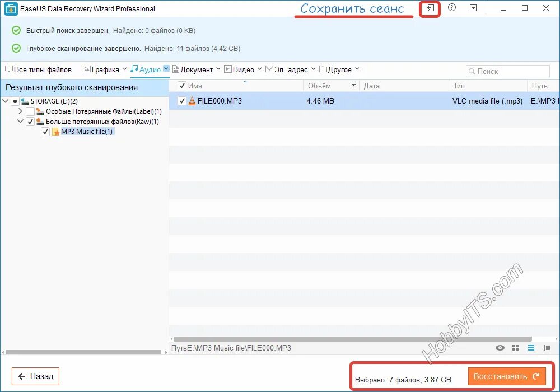This screenshot has width=560, height=392.
Task: Click the STORAGE (E:) drive icon
Action: click(x=25, y=101)
